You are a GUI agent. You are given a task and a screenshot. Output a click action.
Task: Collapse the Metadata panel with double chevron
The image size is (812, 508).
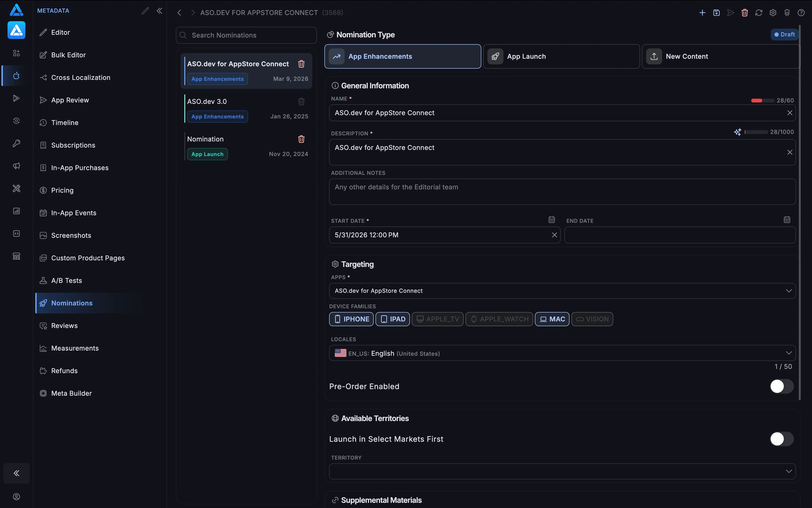159,11
